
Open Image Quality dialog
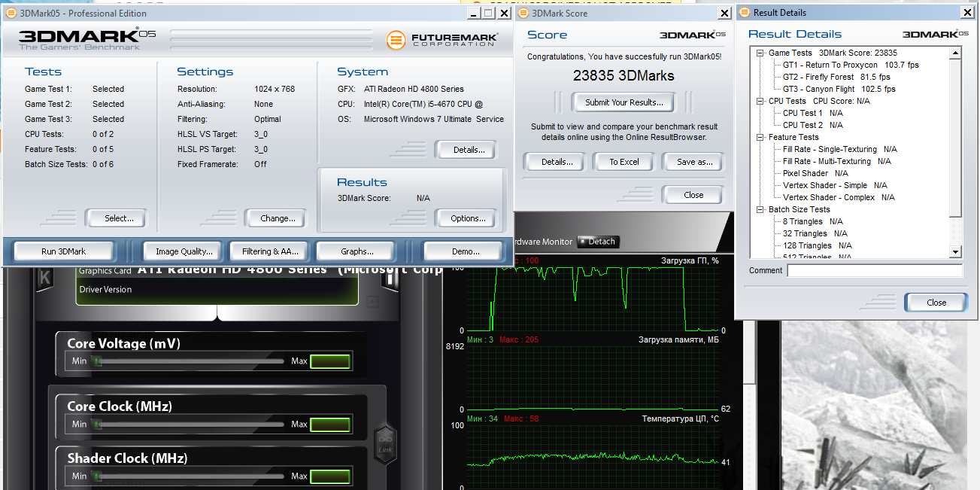(184, 251)
